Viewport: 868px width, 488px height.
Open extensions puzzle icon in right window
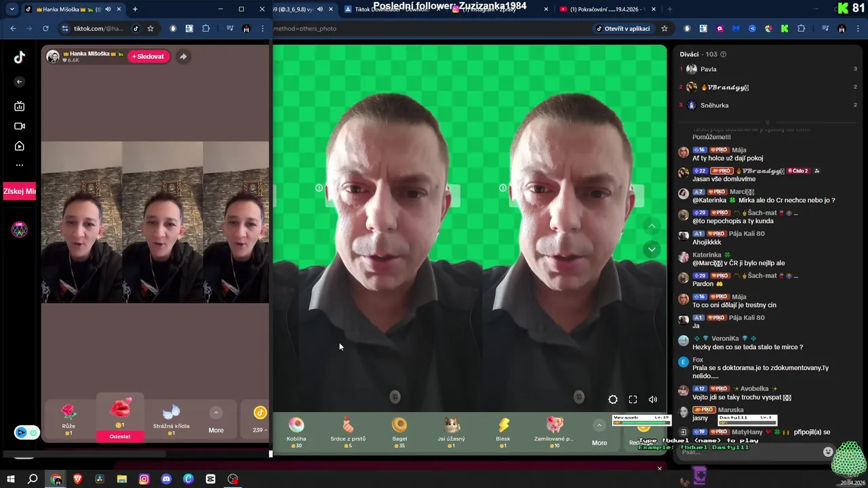pos(801,28)
